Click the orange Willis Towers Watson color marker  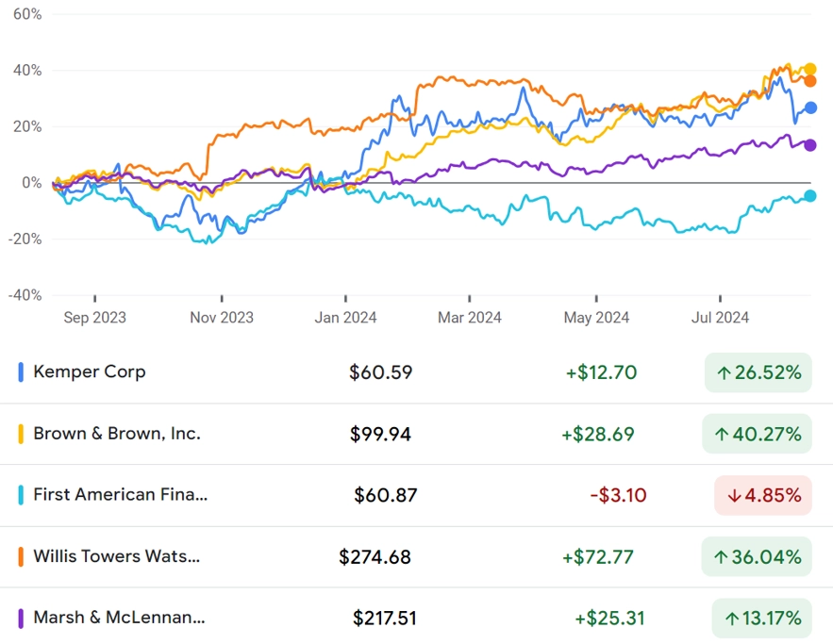click(21, 557)
